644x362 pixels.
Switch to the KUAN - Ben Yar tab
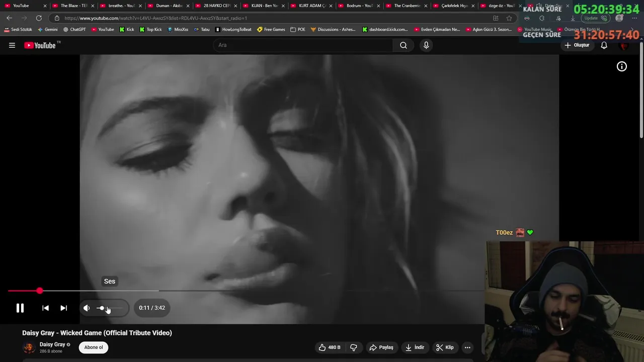click(264, 6)
